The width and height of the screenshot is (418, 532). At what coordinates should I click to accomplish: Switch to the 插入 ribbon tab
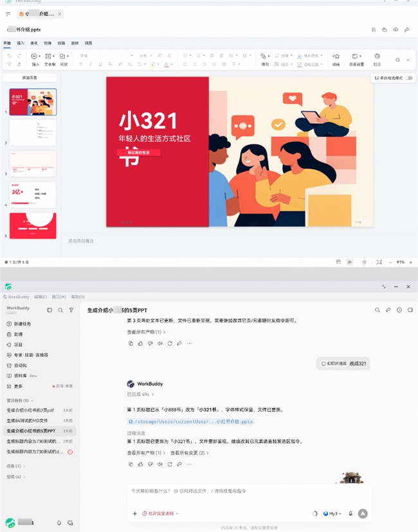[21, 43]
